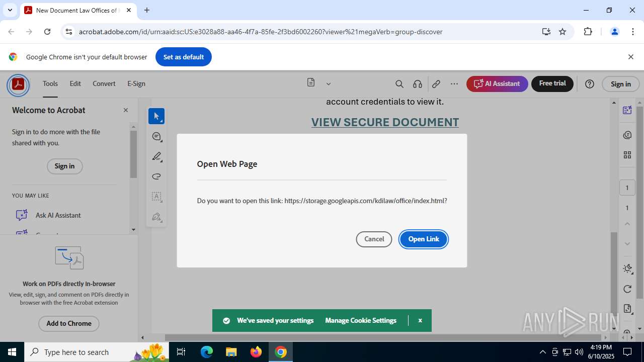Click the Welcome panel vertical scrollbar
Screen dimensions: 644x362
(133, 154)
